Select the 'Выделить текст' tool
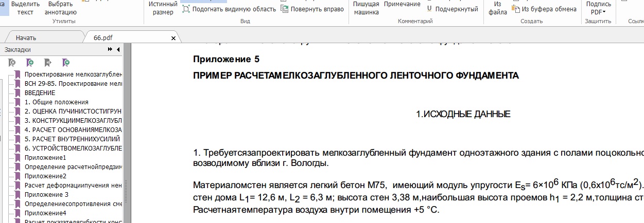 tap(25, 8)
